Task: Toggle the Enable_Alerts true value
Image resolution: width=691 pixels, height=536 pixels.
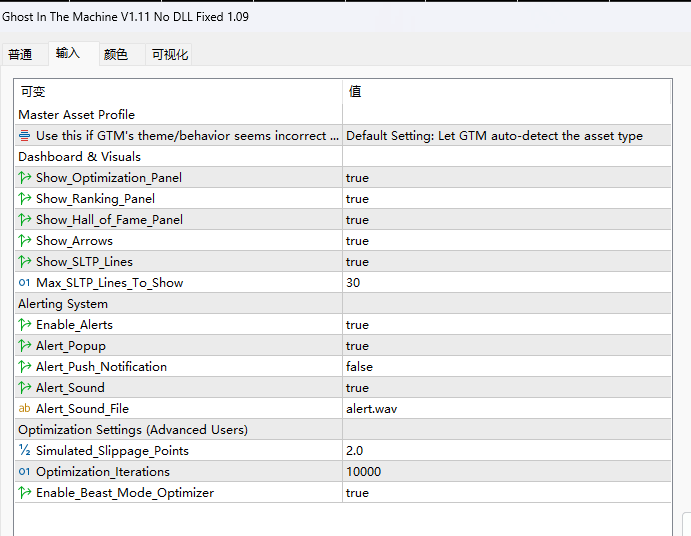Action: [x=507, y=325]
